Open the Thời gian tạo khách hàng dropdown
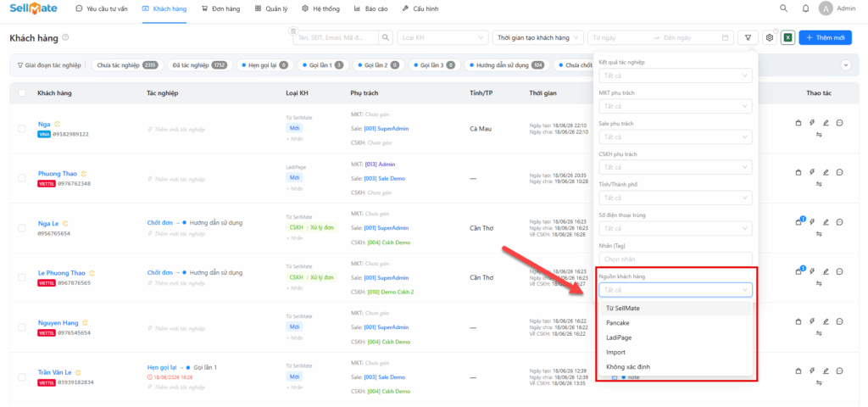Viewport: 868px width, 407px height. tap(537, 37)
